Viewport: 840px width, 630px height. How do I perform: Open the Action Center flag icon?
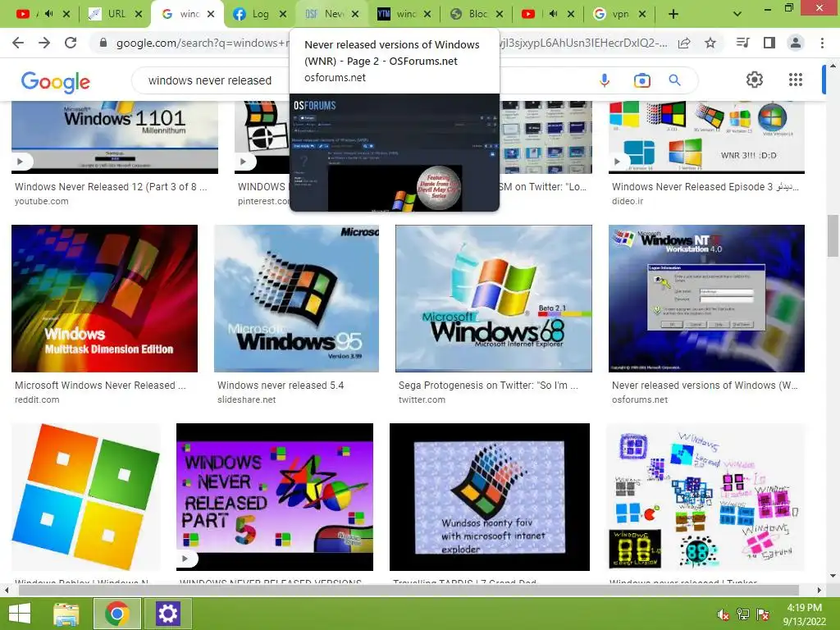(763, 614)
